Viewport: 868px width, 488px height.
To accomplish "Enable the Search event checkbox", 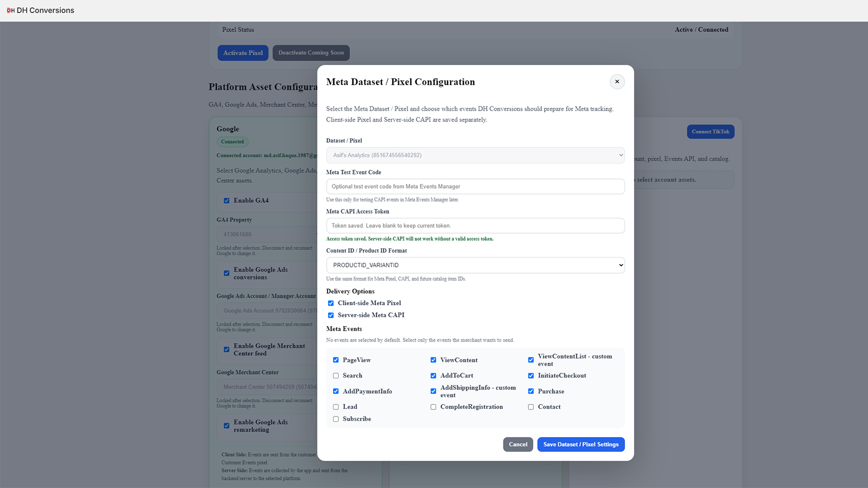I will (x=336, y=376).
